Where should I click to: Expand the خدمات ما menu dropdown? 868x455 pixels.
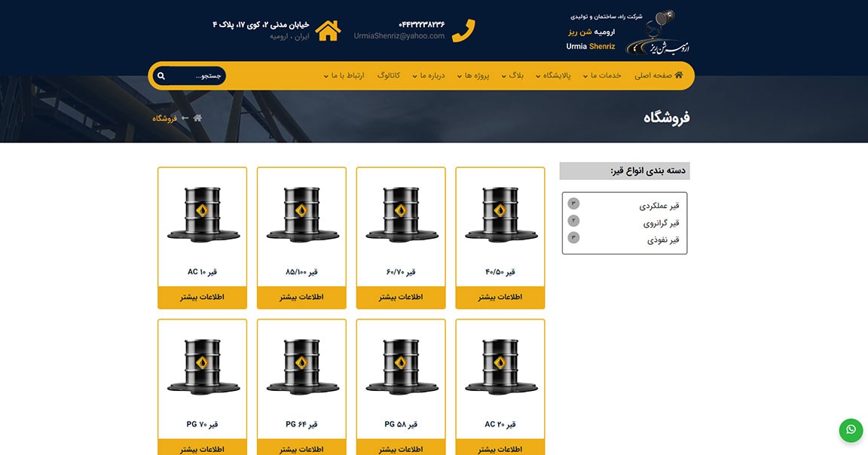[x=602, y=75]
